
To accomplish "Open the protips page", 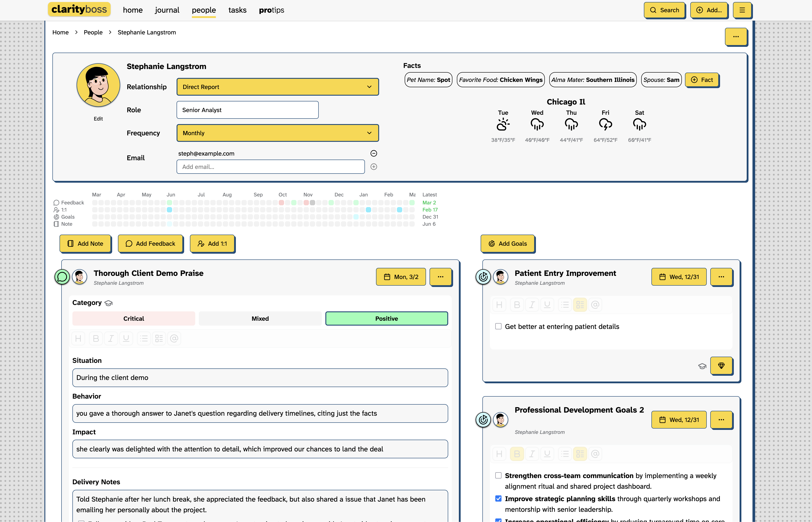I will coord(271,10).
